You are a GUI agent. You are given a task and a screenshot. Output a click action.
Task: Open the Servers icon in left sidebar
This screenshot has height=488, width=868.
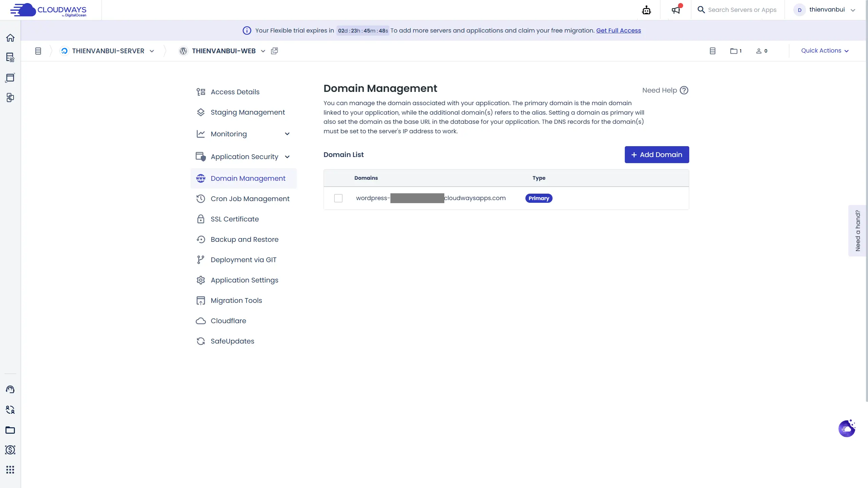pos(10,57)
